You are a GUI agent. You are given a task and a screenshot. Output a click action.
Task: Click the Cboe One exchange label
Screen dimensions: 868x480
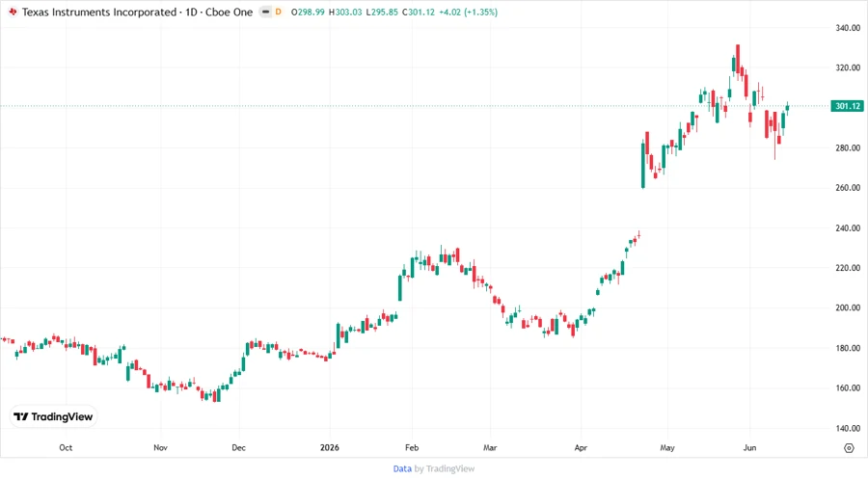click(230, 12)
